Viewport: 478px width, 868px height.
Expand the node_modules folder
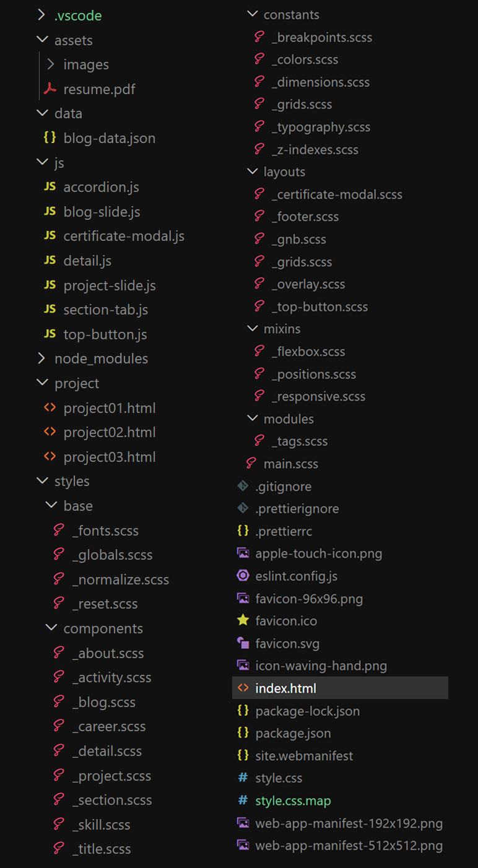click(42, 358)
